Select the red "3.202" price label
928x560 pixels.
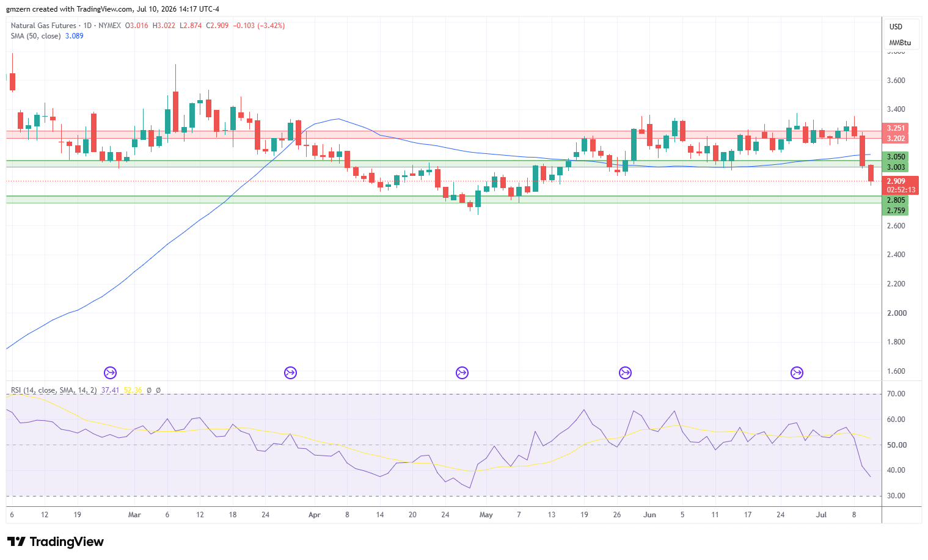[x=896, y=139]
